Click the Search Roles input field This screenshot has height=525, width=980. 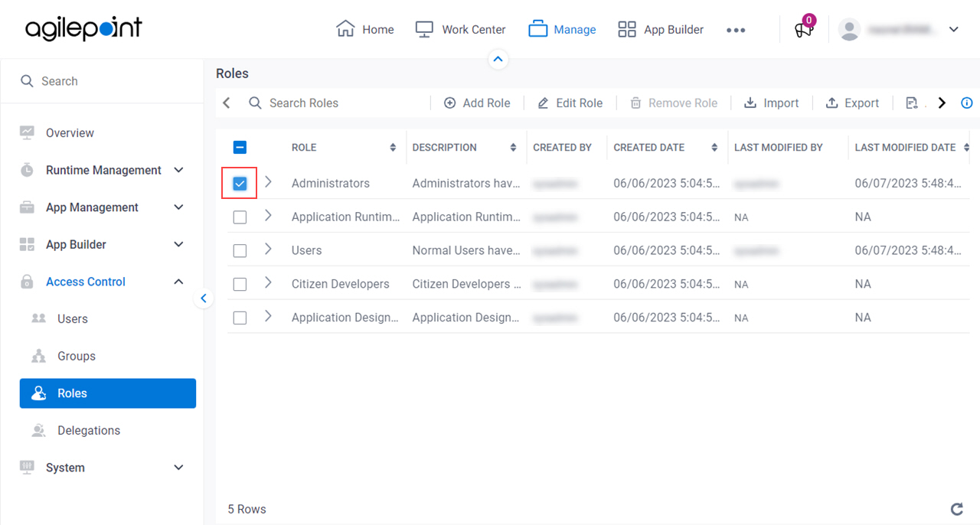point(337,103)
